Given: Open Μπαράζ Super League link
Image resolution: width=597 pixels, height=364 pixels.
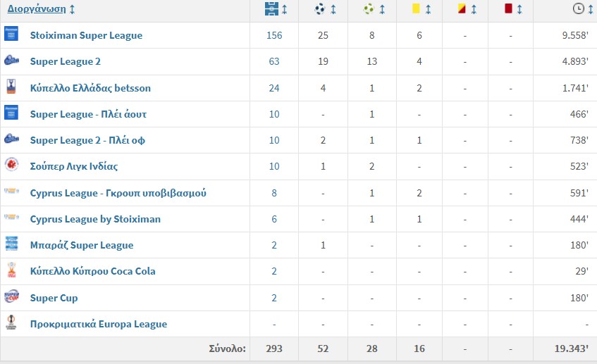Looking at the screenshot, I should tap(82, 245).
